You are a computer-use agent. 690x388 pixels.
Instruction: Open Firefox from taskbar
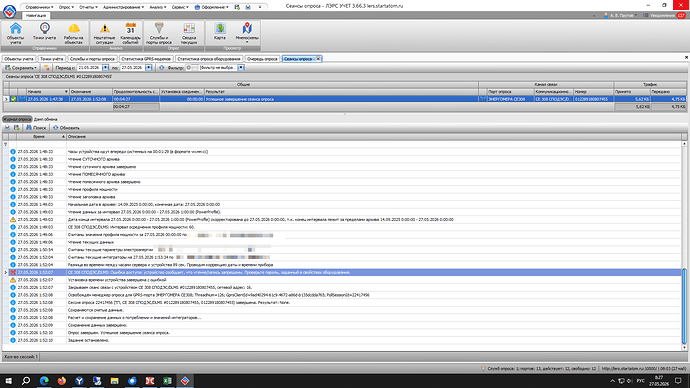pos(62,381)
